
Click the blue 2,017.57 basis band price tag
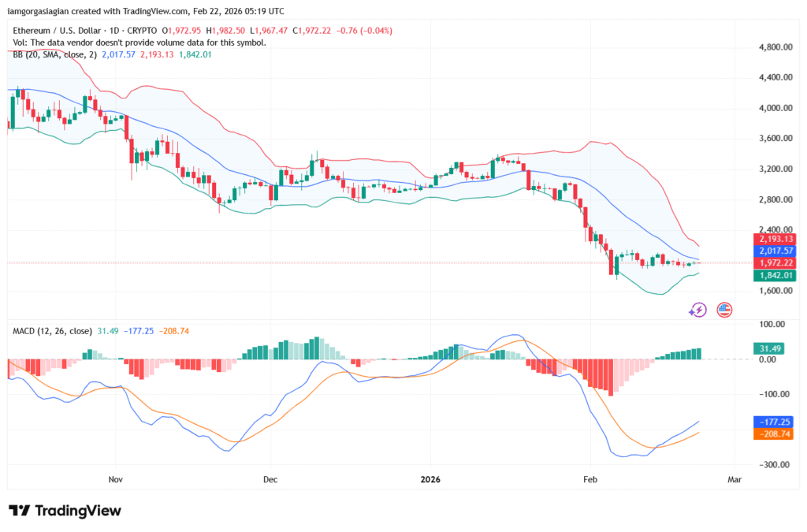[x=773, y=251]
